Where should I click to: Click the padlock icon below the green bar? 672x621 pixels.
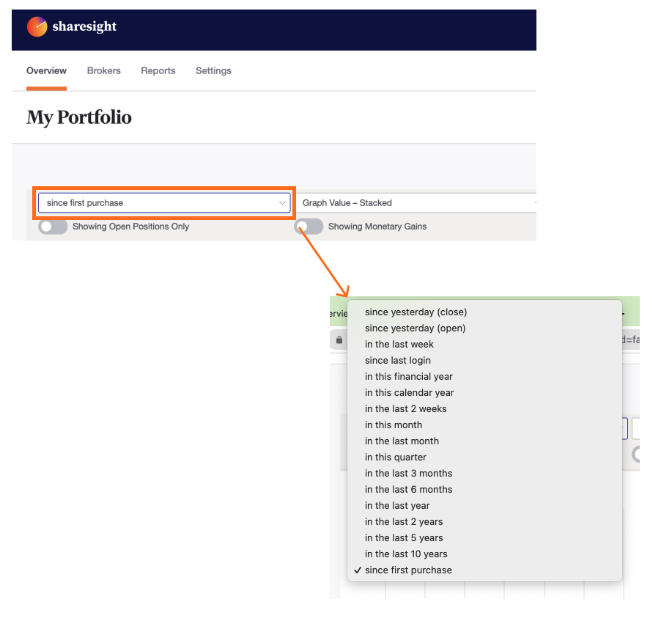(338, 339)
